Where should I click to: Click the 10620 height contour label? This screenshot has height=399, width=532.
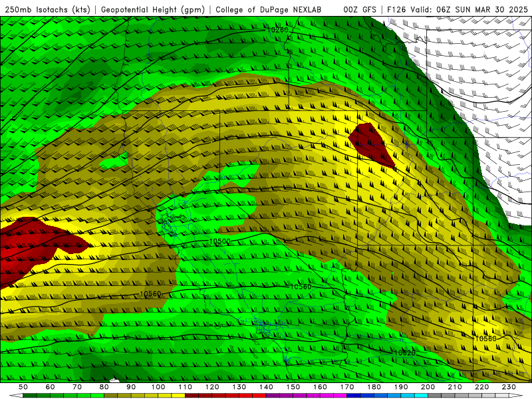404,353
